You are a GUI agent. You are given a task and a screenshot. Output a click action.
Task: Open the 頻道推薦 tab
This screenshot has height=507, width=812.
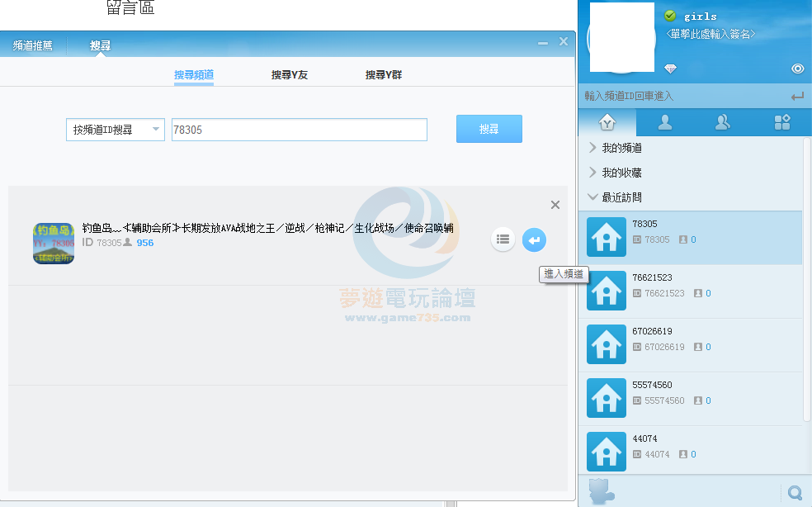coord(33,45)
